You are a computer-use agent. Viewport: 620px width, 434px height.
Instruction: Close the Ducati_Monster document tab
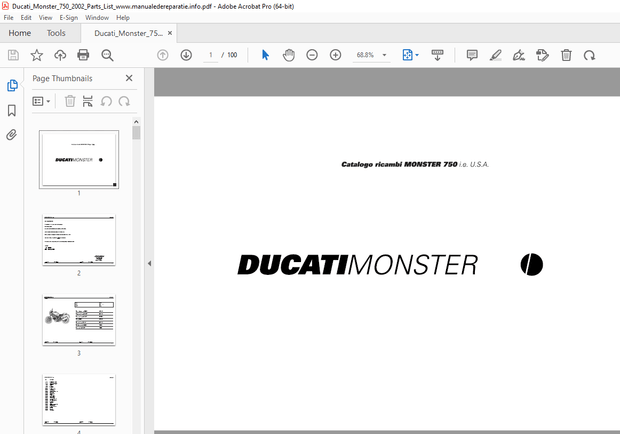pyautogui.click(x=170, y=33)
